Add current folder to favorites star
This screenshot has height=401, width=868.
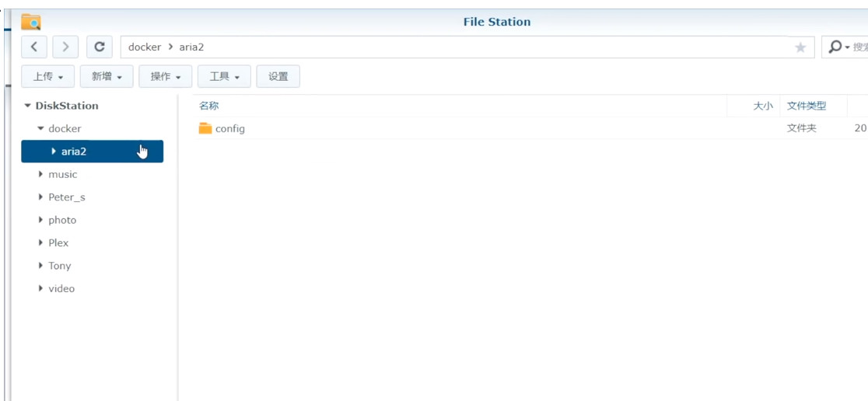tap(800, 47)
